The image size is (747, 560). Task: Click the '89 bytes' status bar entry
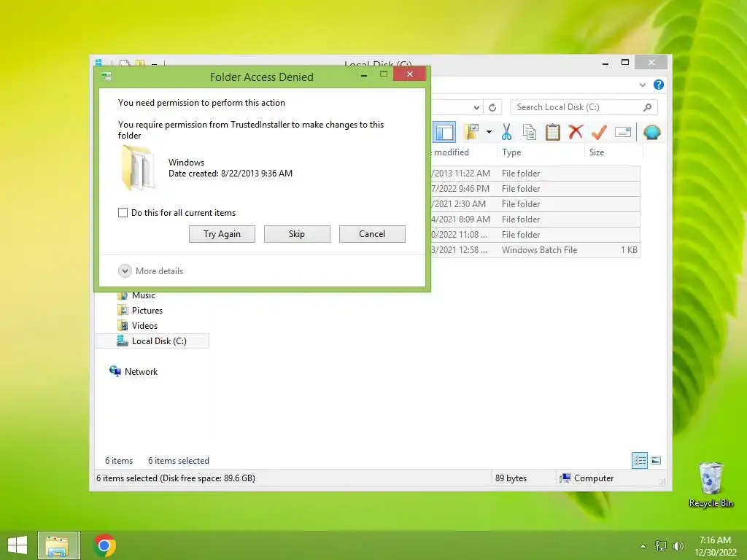pyautogui.click(x=511, y=478)
